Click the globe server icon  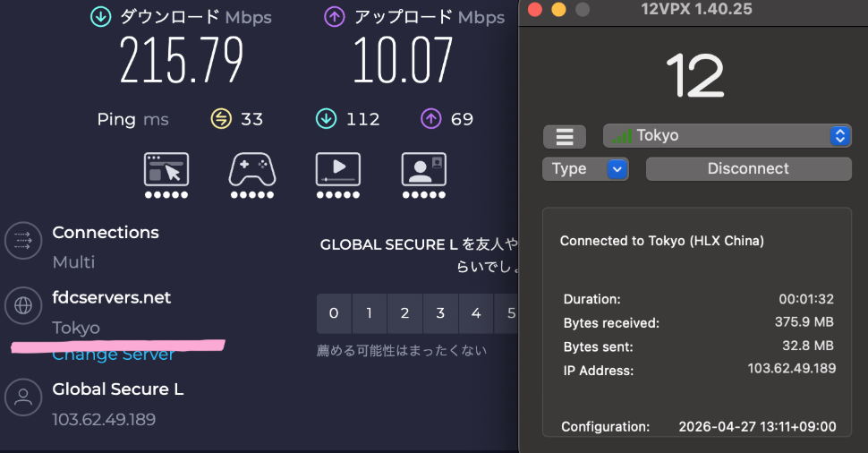click(x=23, y=305)
